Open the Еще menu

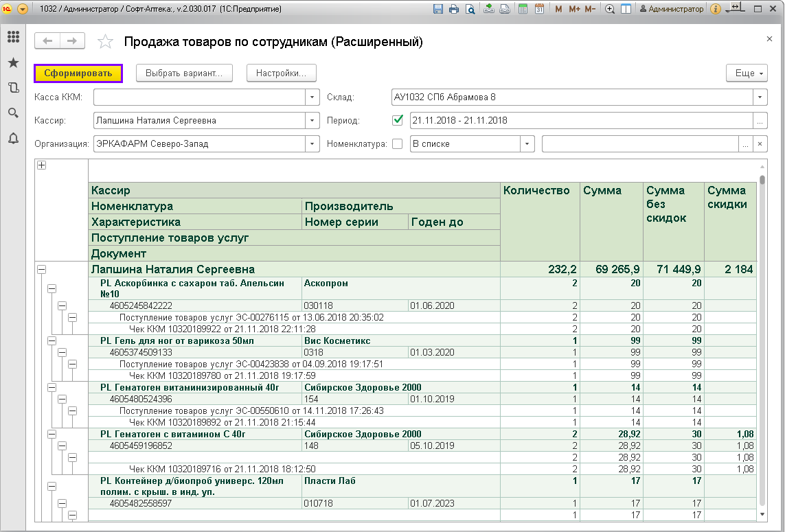(747, 73)
